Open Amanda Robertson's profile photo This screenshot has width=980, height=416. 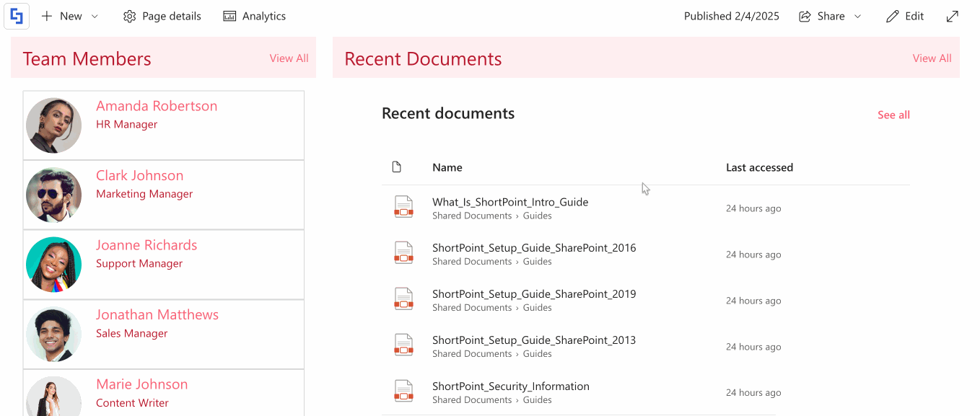click(54, 125)
